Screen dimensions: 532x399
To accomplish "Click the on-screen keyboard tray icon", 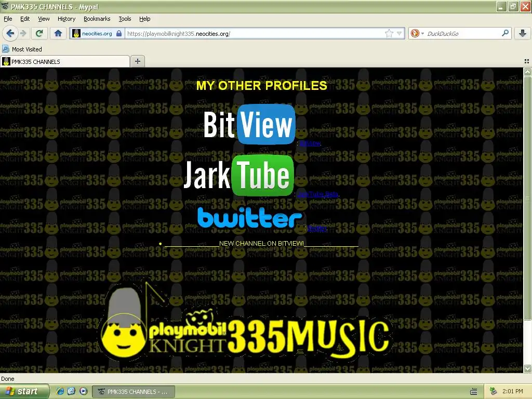I will pyautogui.click(x=474, y=392).
